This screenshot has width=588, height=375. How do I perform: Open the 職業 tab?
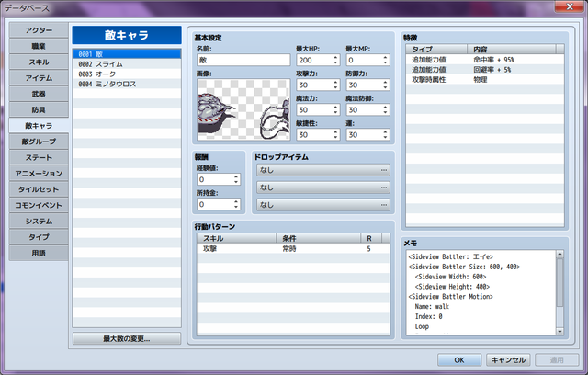(x=39, y=46)
